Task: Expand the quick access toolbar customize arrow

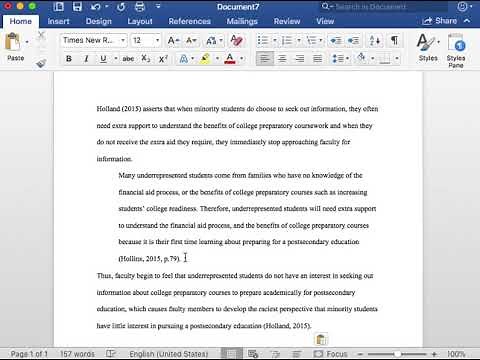Action: pos(158,6)
